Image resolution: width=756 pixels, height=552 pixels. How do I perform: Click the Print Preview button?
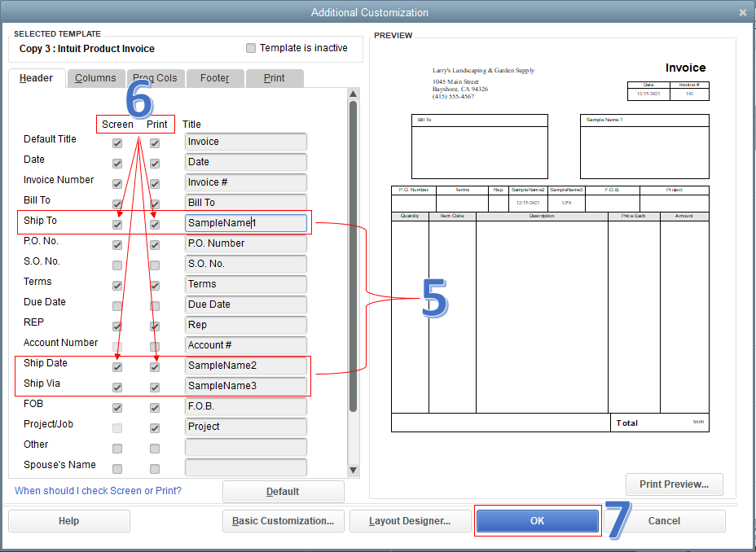point(674,484)
